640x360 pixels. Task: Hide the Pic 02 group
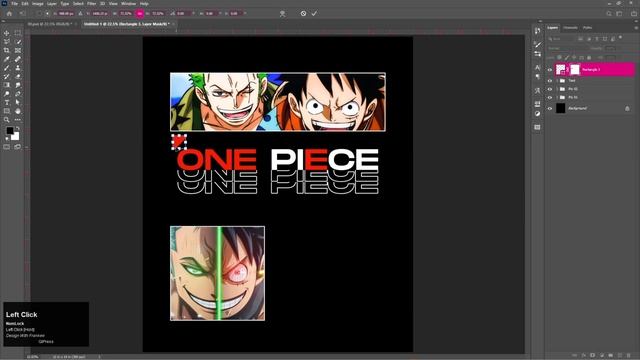(x=550, y=89)
